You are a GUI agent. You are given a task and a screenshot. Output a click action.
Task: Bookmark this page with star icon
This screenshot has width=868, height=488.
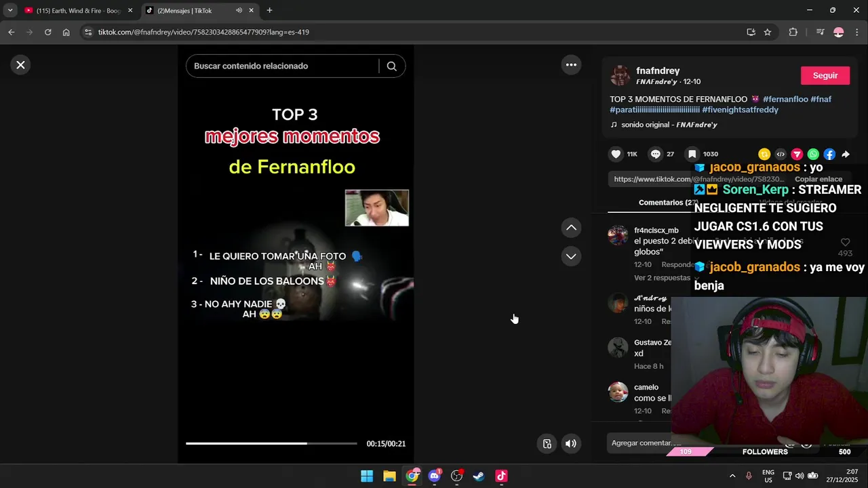(768, 32)
